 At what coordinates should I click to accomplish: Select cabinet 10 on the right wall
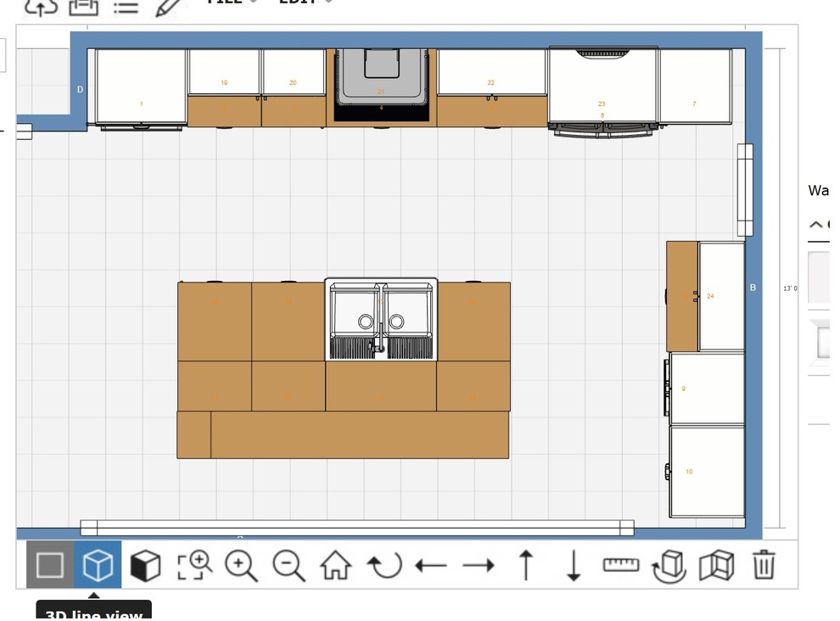pyautogui.click(x=707, y=472)
